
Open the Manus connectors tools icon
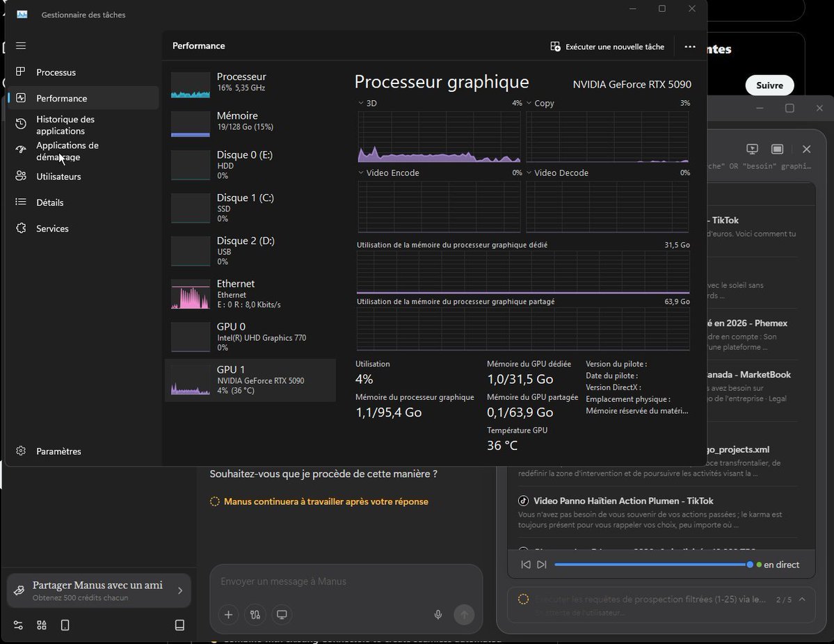(255, 615)
